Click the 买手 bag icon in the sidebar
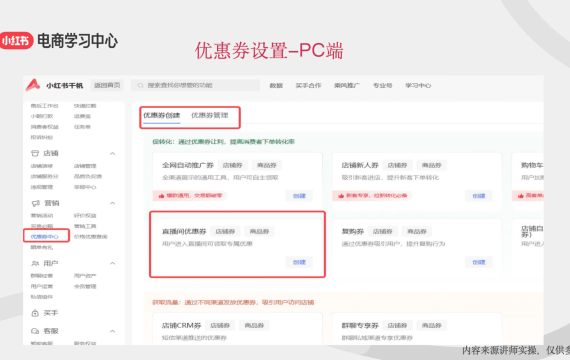570x360 pixels. [x=35, y=313]
